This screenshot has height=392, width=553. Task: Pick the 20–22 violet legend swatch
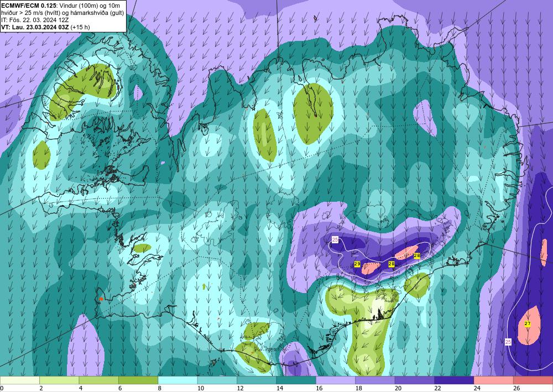point(415,380)
